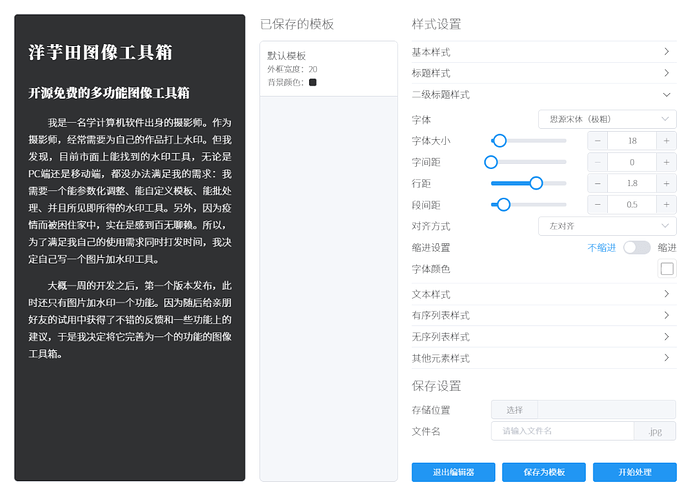The height and width of the screenshot is (495, 690).
Task: Click the file name (文件名) input field
Action: click(563, 431)
